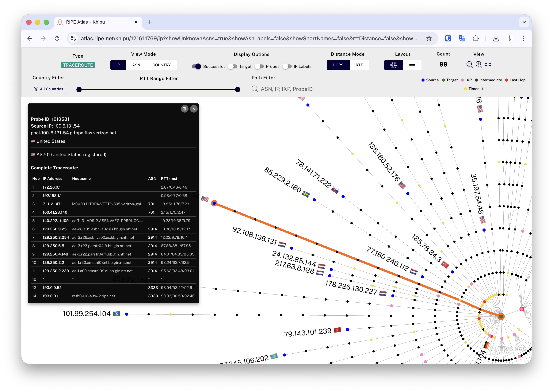The height and width of the screenshot is (392, 553).
Task: Enable the Target display option
Action: point(233,66)
